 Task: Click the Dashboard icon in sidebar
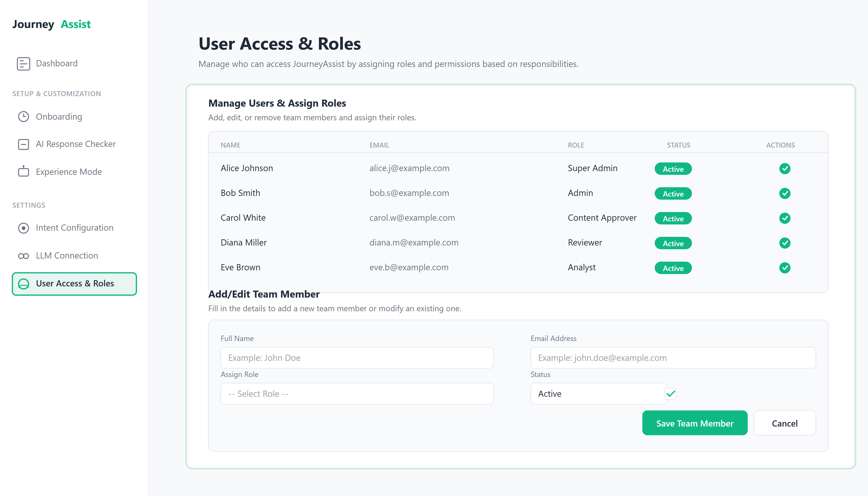pyautogui.click(x=24, y=64)
